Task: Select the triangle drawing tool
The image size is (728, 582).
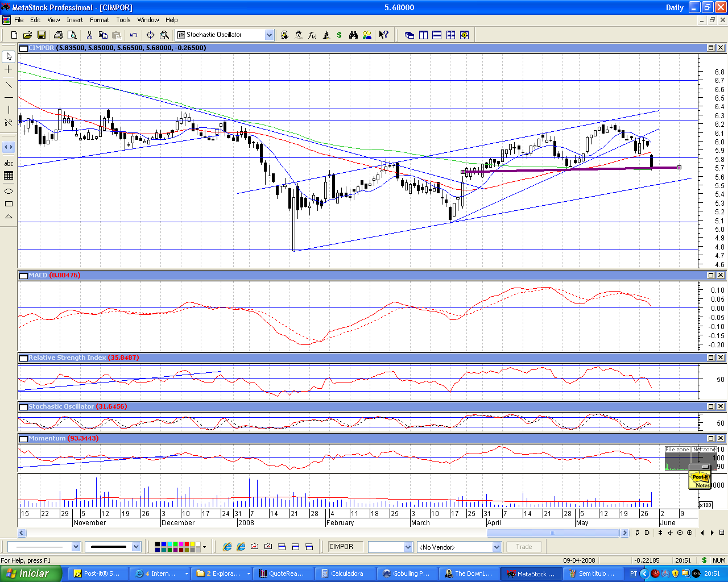Action: pyautogui.click(x=9, y=217)
